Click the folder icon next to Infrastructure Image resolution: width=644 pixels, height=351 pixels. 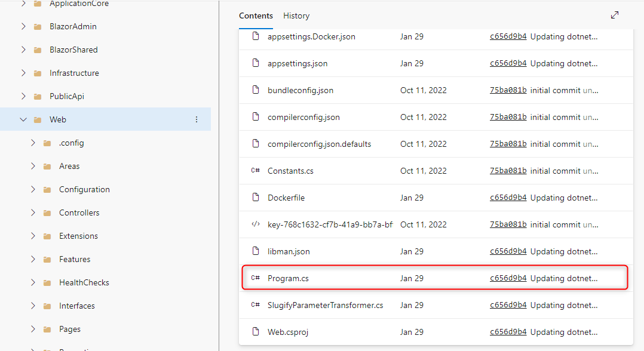(x=38, y=73)
